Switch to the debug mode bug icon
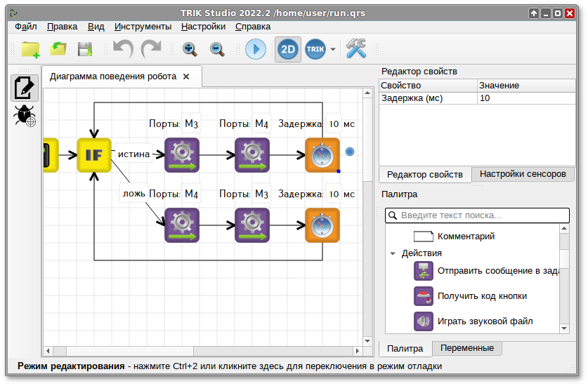The width and height of the screenshot is (588, 386). click(x=25, y=116)
